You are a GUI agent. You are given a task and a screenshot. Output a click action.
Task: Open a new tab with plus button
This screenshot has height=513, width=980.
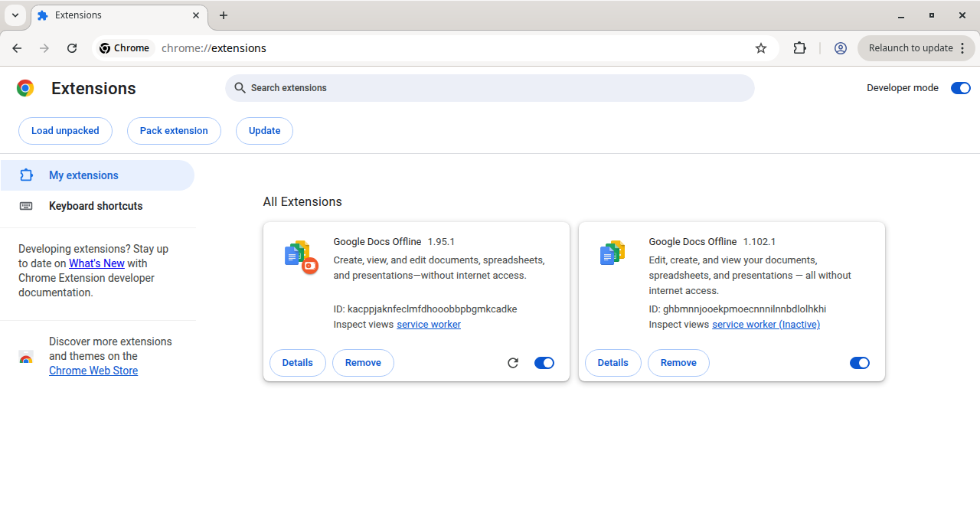(224, 15)
